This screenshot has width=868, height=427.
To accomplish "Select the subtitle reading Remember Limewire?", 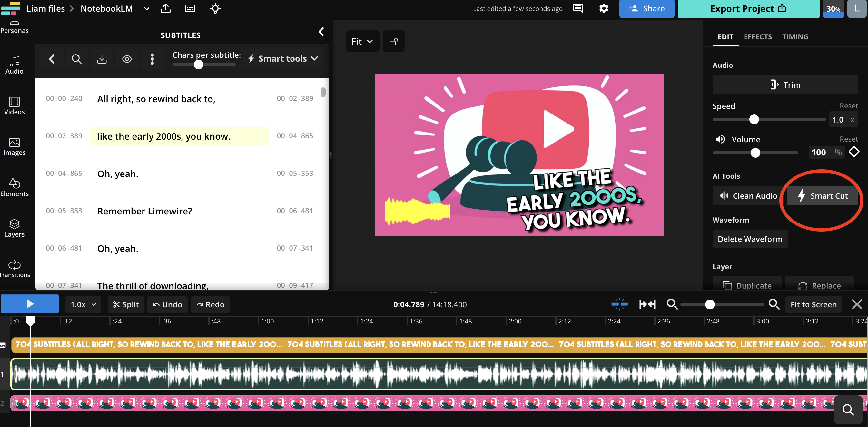I will click(x=144, y=211).
